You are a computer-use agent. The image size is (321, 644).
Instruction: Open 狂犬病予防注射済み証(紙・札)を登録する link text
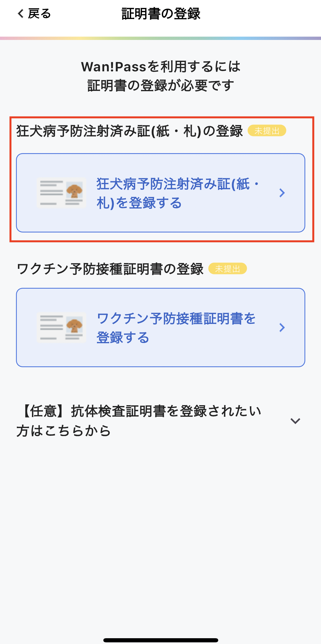[177, 193]
